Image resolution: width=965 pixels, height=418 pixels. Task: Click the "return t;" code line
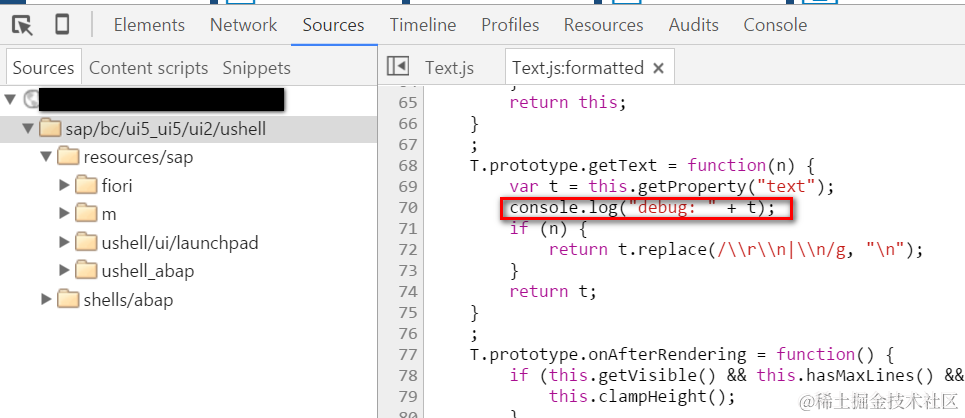tap(553, 291)
